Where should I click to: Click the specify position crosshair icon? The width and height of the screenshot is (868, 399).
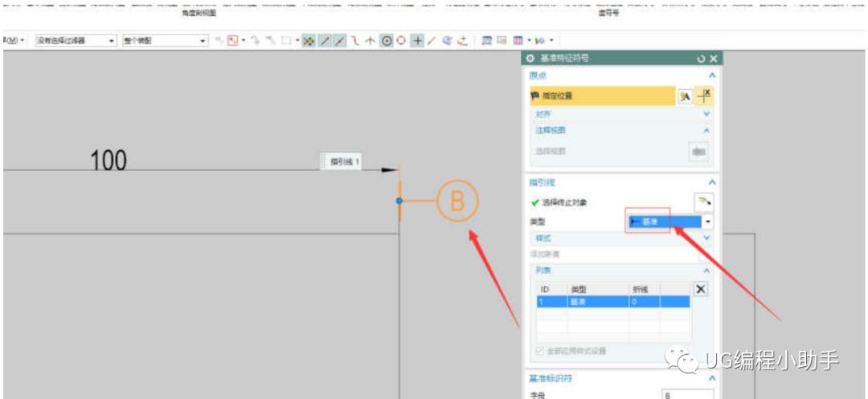pos(705,96)
